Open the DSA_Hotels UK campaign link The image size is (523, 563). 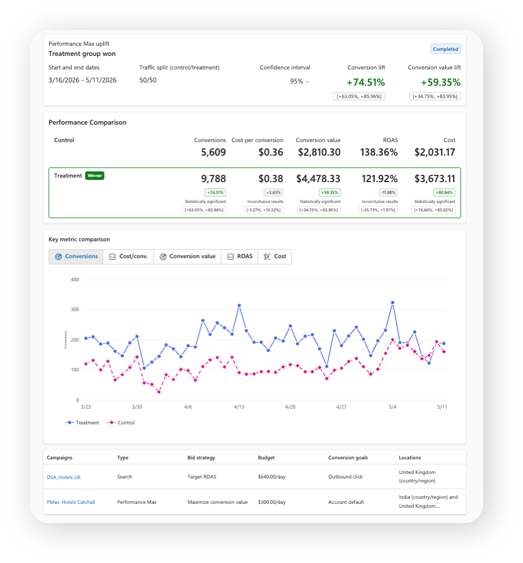coord(64,477)
